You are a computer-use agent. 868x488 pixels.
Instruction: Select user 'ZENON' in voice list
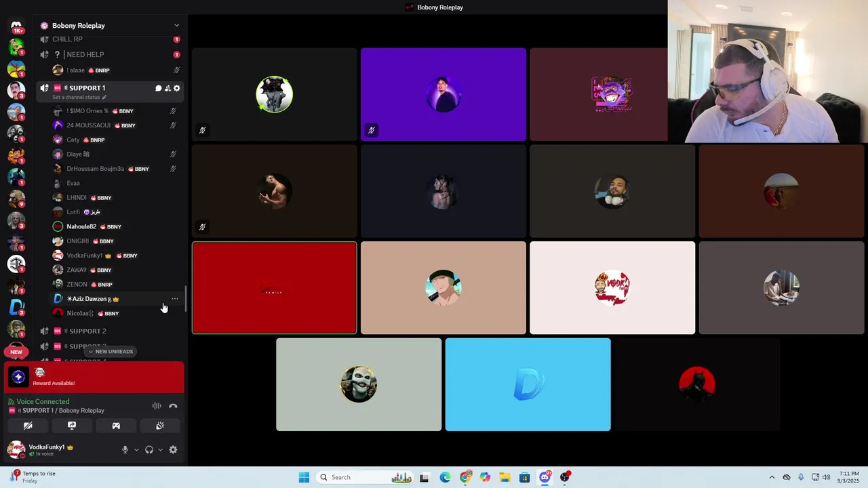pyautogui.click(x=117, y=285)
